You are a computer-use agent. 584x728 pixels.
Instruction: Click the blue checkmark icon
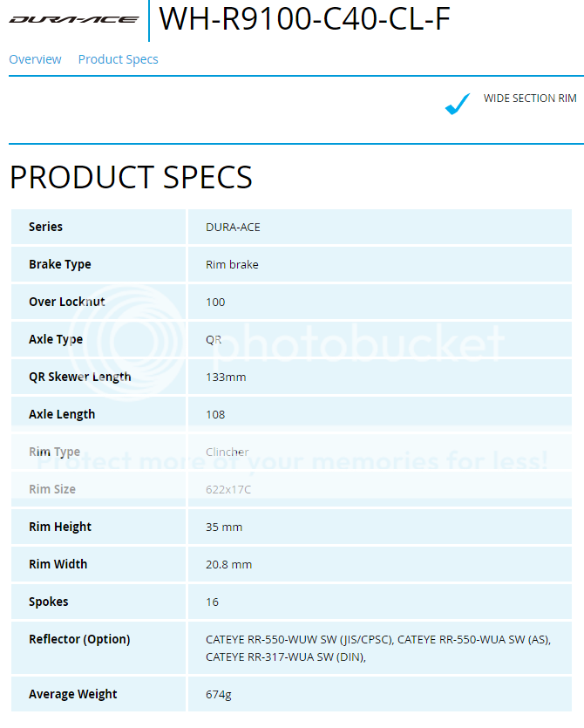point(457,105)
